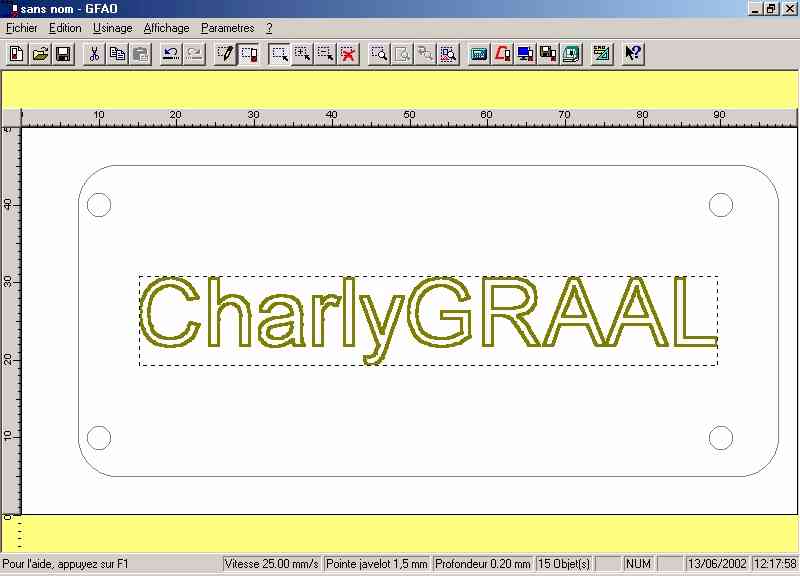Screen dimensions: 800x576
Task: Choose the remove-from-selection tool with minus sign
Action: (326, 54)
